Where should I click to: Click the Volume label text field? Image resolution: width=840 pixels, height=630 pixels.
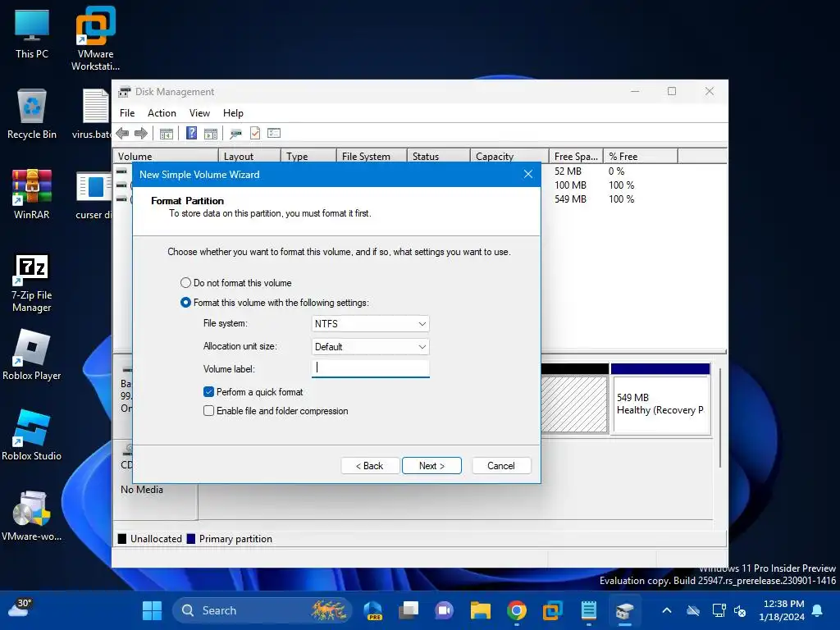(x=370, y=368)
